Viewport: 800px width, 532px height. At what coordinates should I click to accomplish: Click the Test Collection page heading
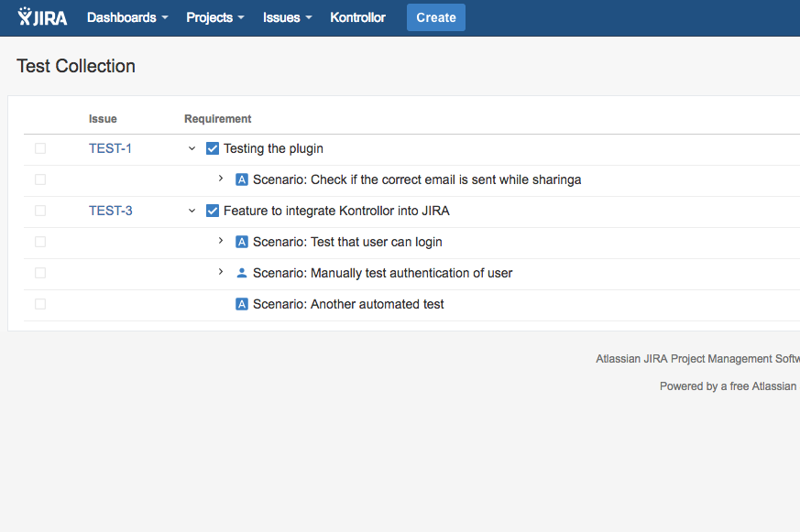[x=76, y=66]
